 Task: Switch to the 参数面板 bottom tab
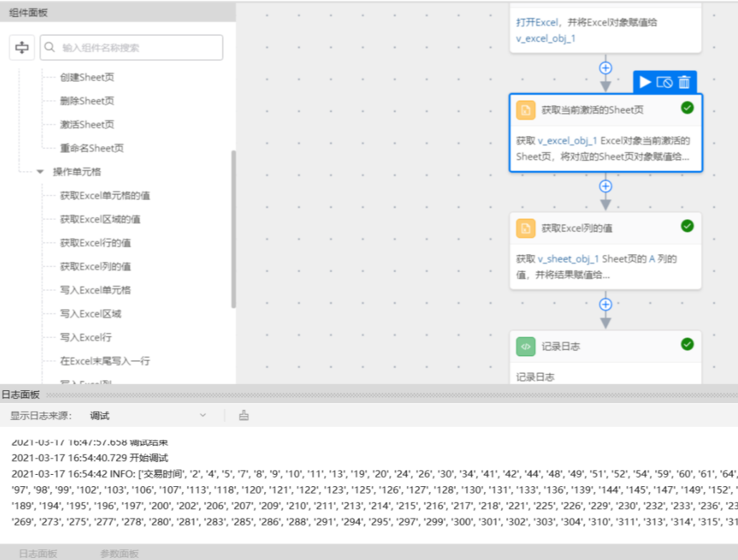[120, 554]
